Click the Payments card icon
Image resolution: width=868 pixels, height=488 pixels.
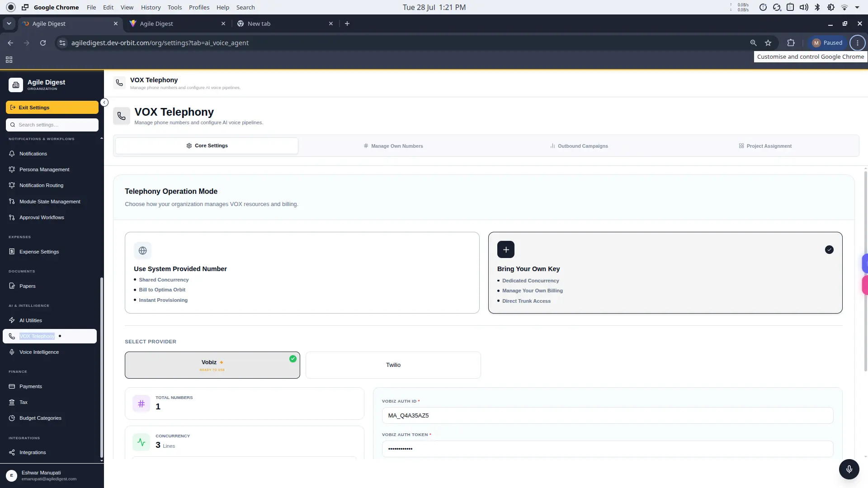12,386
